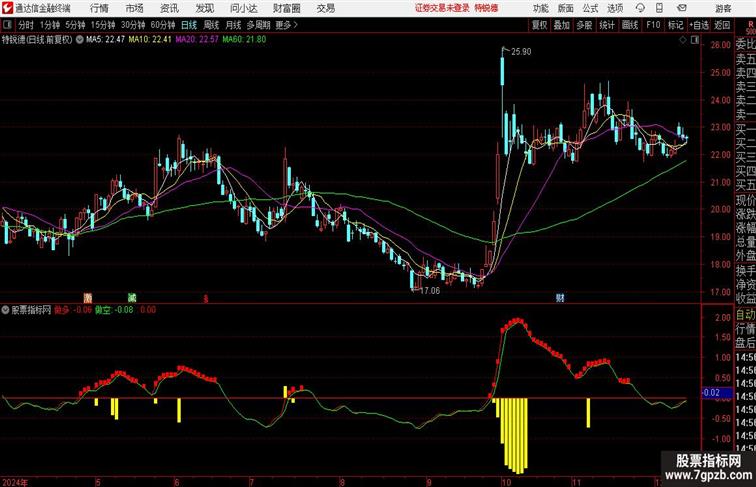Image resolution: width=756 pixels, height=487 pixels.
Task: Click the 25.90 high price marker
Action: (x=521, y=52)
